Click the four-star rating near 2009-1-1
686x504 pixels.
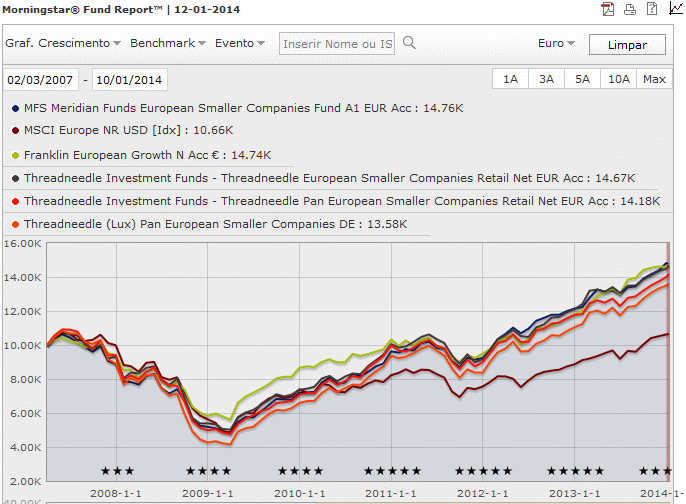point(208,471)
